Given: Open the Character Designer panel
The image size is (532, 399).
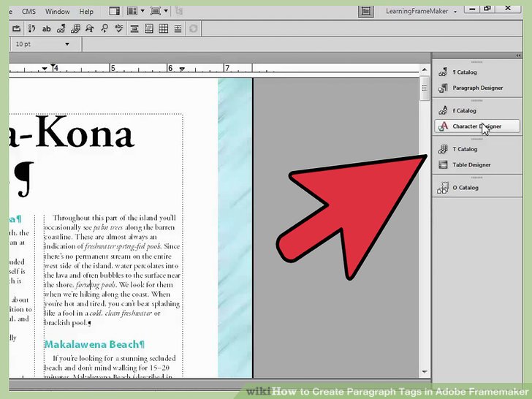Looking at the screenshot, I should tap(476, 126).
